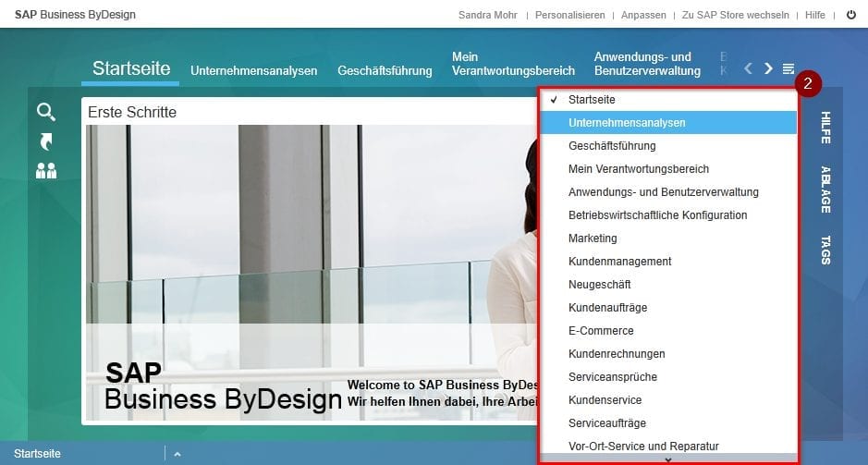Open Mein Verantwortungsbereich tab in navigation bar
Viewport: 868px width, 465px height.
[513, 64]
